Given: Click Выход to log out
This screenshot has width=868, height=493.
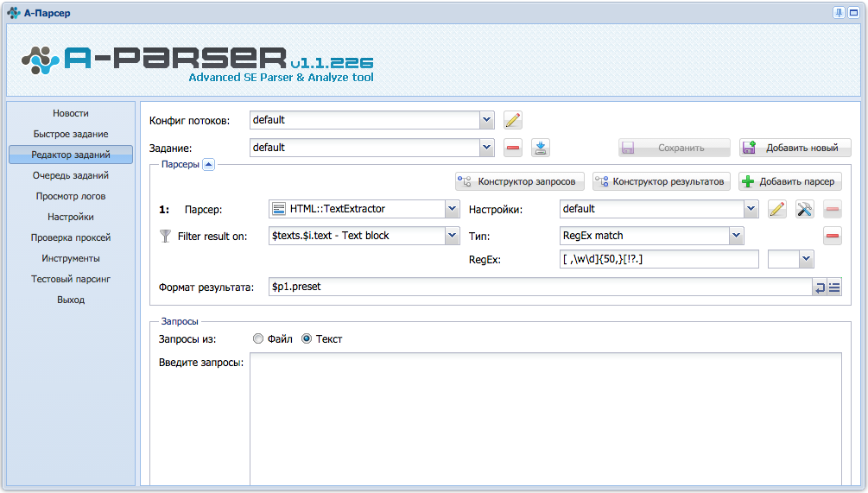Looking at the screenshot, I should [x=71, y=300].
